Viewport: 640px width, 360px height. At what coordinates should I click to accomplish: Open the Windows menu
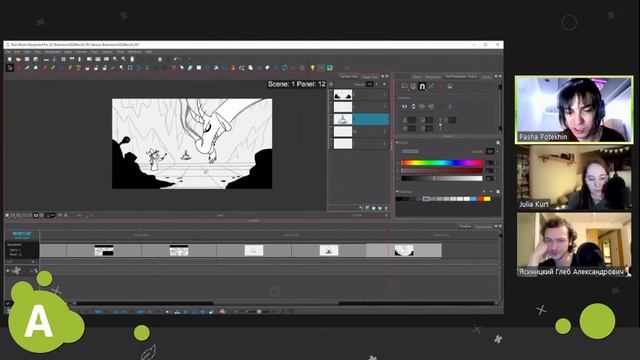(x=135, y=52)
